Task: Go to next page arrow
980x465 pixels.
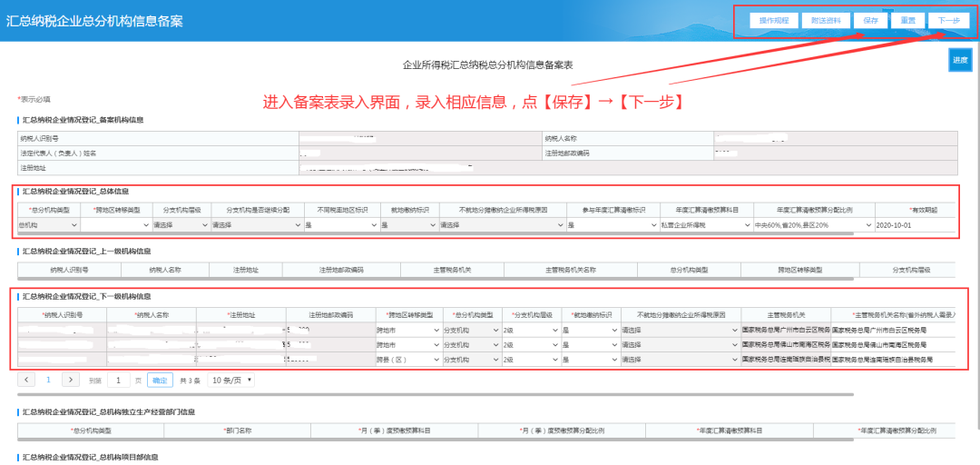Action: tap(72, 380)
